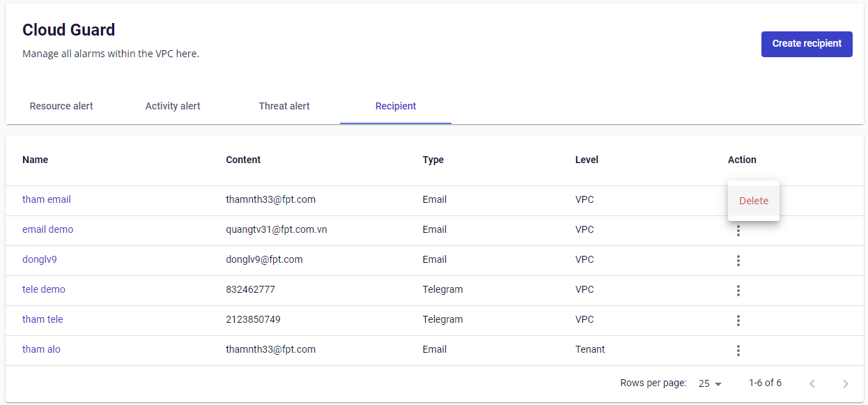Open the tham tele recipient link

(x=42, y=319)
